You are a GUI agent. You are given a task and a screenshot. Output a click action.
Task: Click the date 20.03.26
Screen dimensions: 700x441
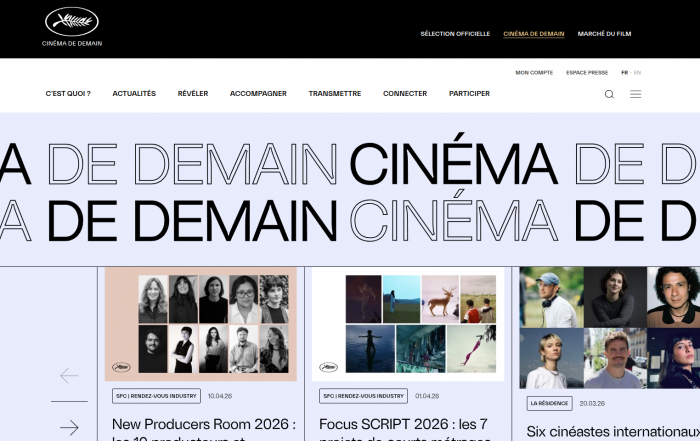pos(592,403)
